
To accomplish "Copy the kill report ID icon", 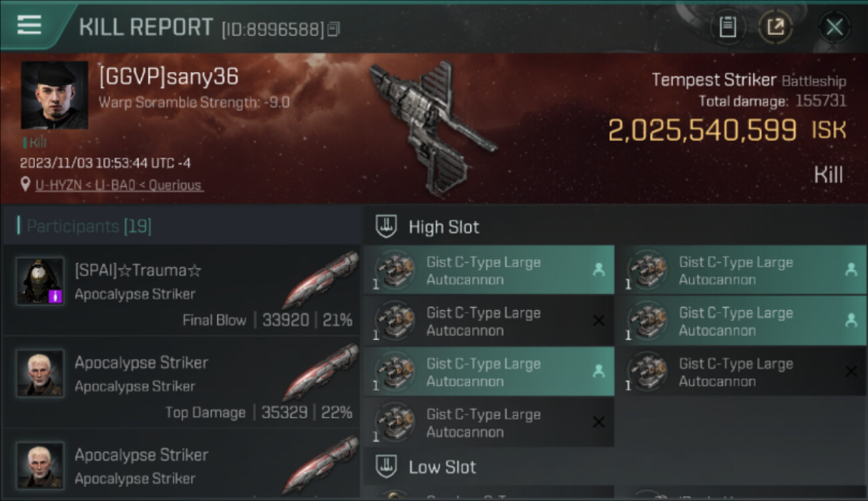I will click(334, 29).
